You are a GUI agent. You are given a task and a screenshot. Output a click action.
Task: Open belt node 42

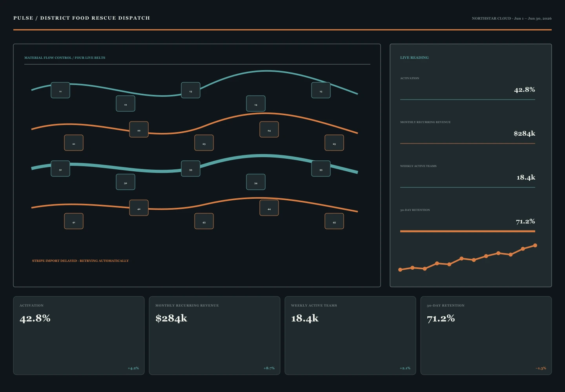click(x=139, y=208)
